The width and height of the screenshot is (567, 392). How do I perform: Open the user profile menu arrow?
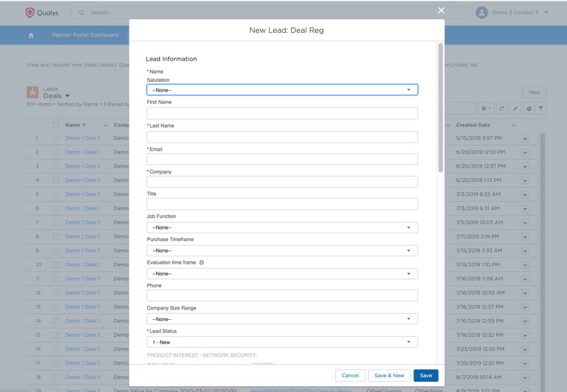pos(546,12)
